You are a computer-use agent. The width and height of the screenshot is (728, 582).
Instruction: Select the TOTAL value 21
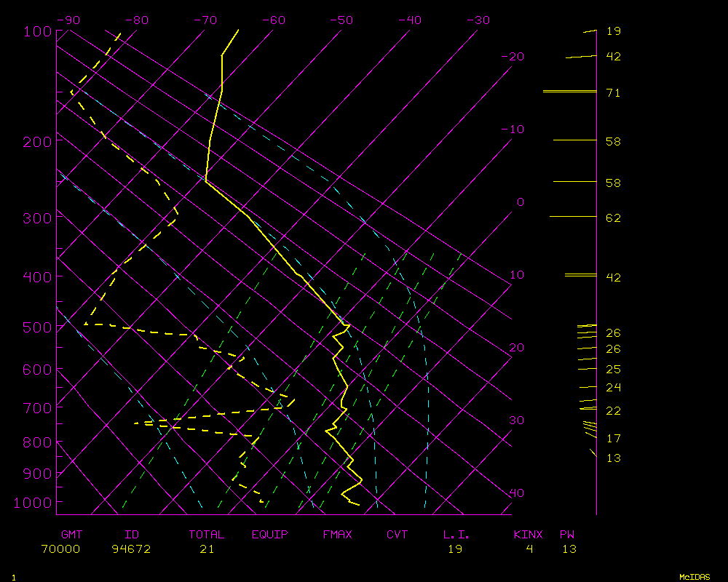[x=207, y=549]
